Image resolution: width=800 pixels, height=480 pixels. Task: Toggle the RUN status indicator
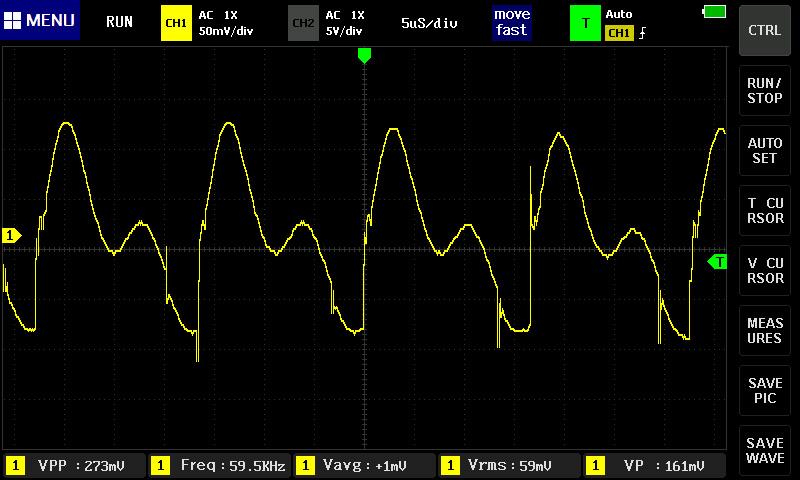click(x=119, y=22)
